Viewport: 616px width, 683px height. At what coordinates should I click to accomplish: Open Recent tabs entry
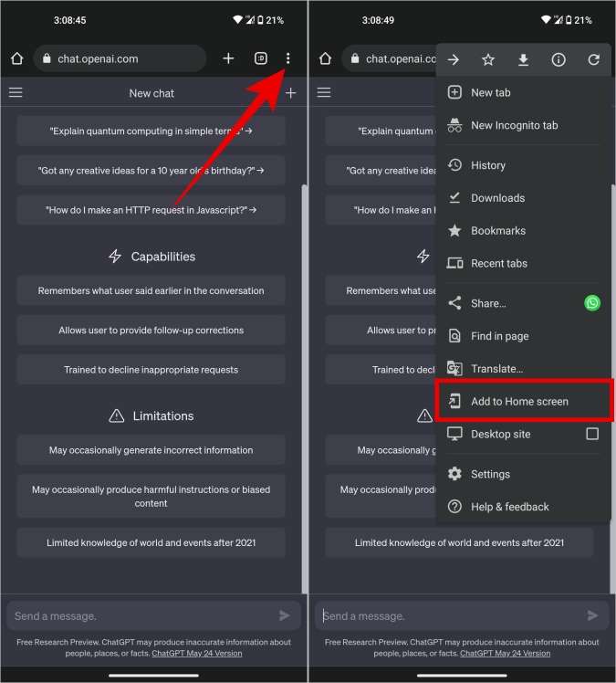[x=523, y=263]
